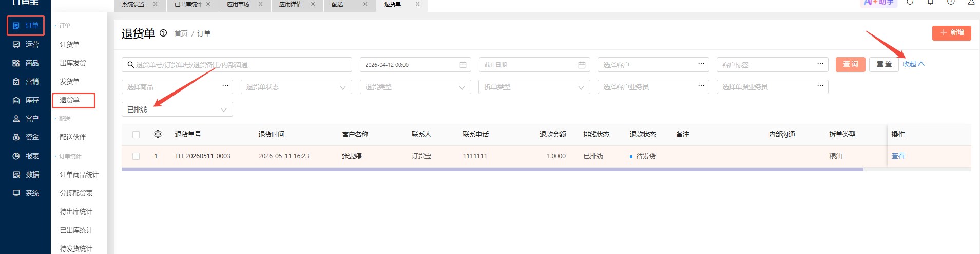Select 订货单 in the submenu
Image resolution: width=980 pixels, height=254 pixels.
pos(70,45)
